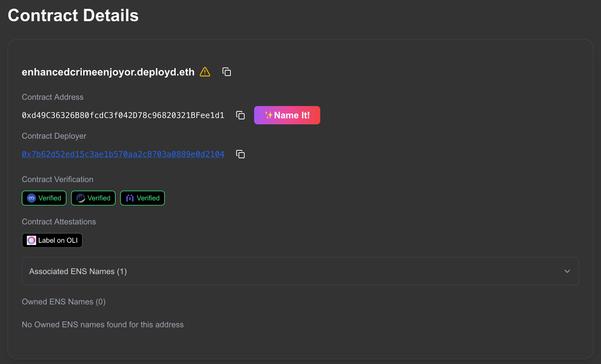Image resolution: width=601 pixels, height=364 pixels.
Task: Click the Associated ENS Names (1) label
Action: [78, 271]
